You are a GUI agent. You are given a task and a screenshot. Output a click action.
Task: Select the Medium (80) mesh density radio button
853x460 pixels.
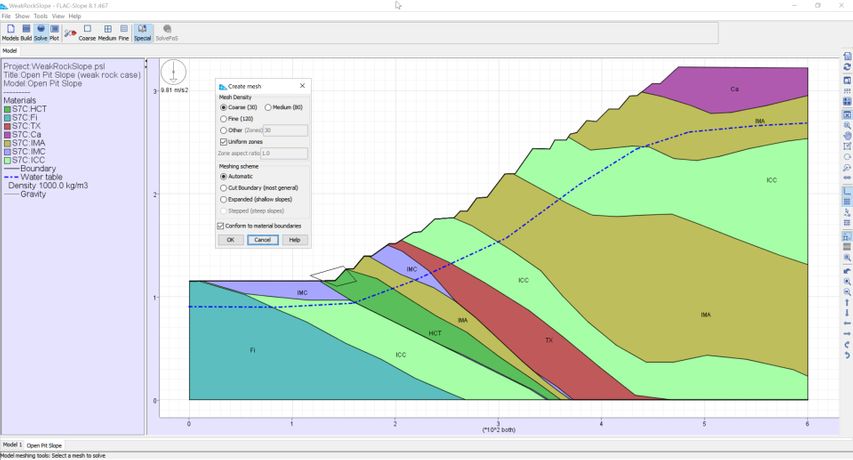pyautogui.click(x=268, y=107)
